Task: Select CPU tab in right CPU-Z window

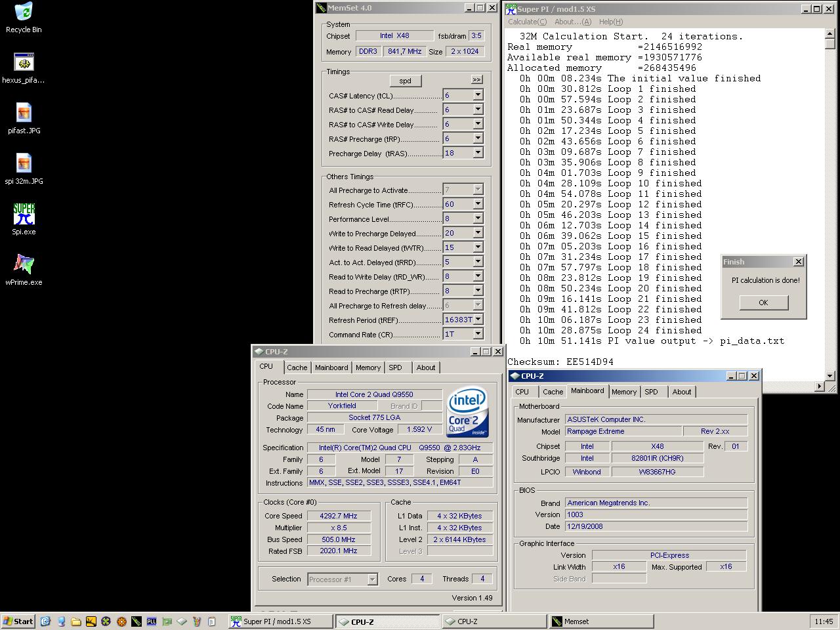Action: [x=522, y=392]
